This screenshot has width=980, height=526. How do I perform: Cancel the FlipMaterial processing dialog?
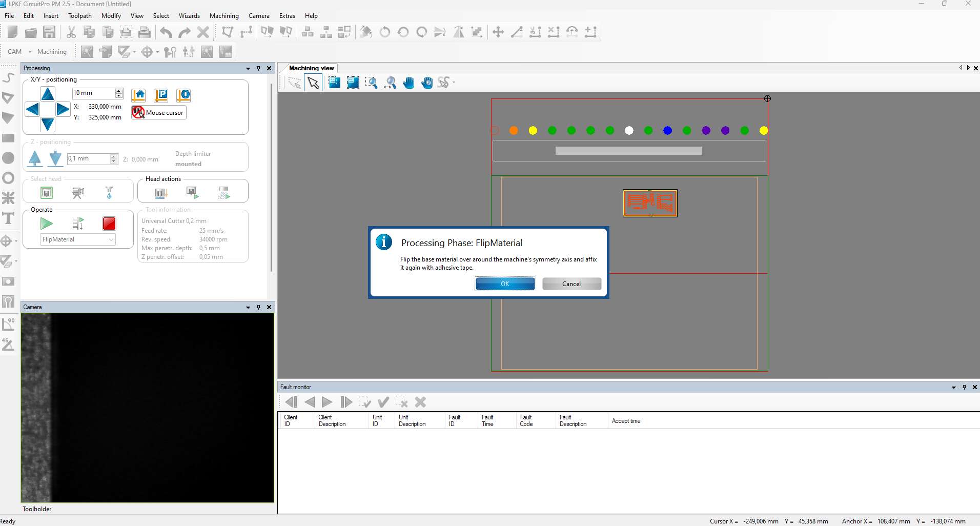click(571, 284)
